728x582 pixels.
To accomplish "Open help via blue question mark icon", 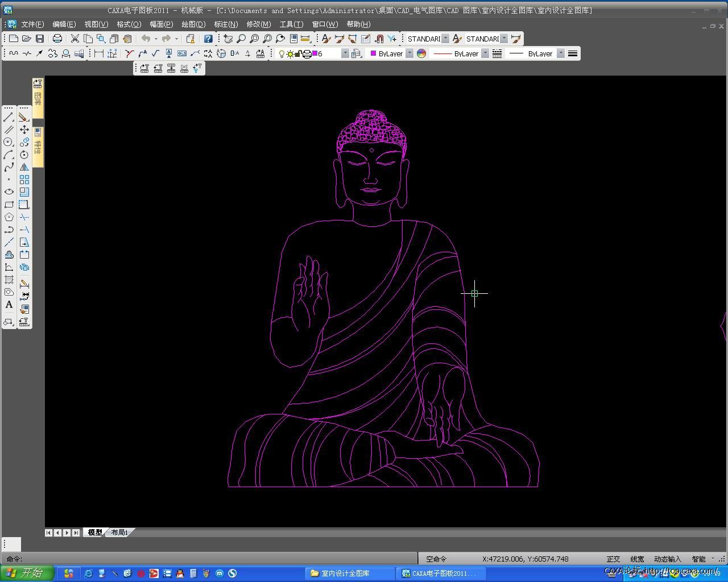I will (x=208, y=39).
